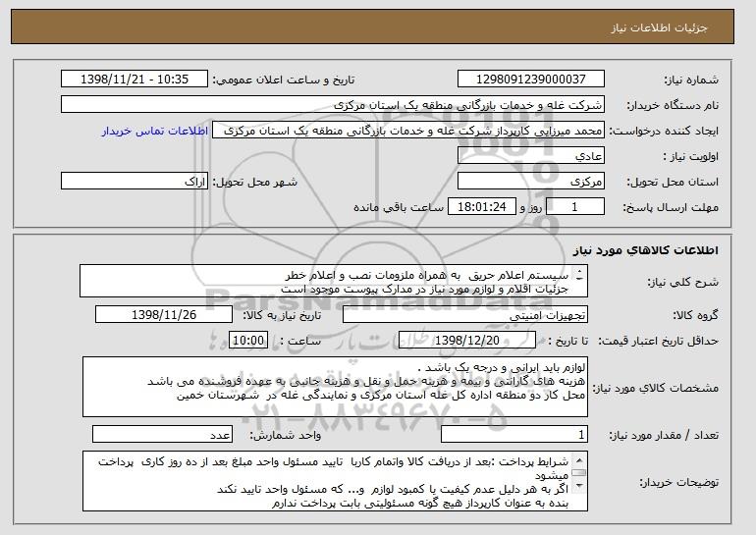The image size is (756, 535).
Task: Click the ساعت باقی مانده text
Action: pyautogui.click(x=399, y=208)
